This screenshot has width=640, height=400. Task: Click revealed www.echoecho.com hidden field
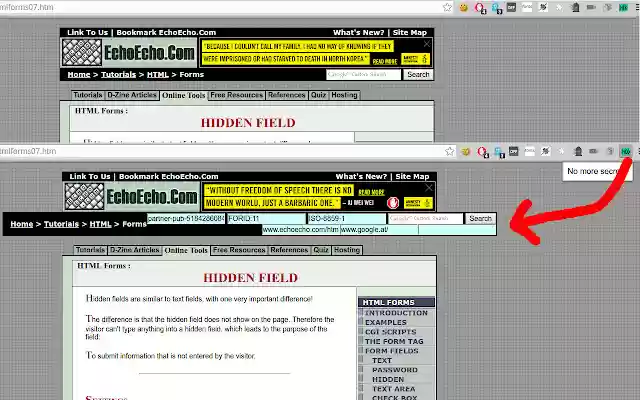[301, 229]
